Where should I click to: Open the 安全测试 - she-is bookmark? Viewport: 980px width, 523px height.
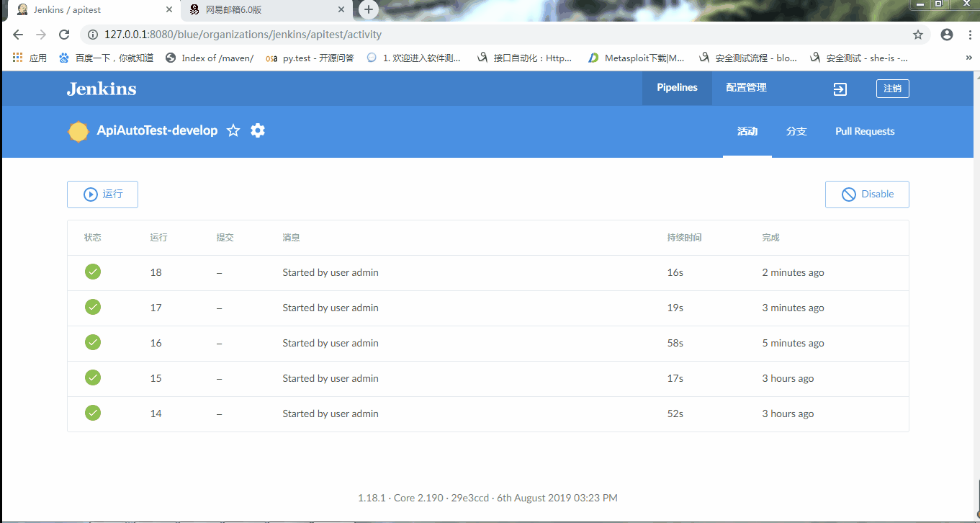[x=859, y=58]
